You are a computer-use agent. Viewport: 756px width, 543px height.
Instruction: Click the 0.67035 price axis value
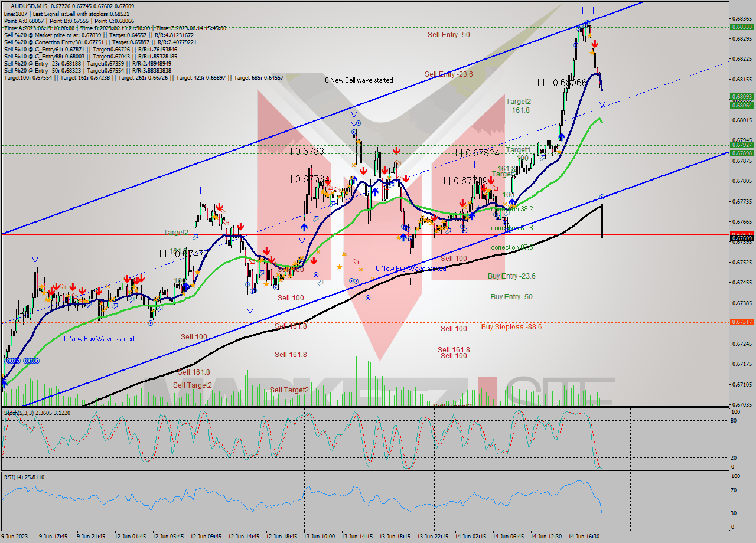tap(743, 405)
